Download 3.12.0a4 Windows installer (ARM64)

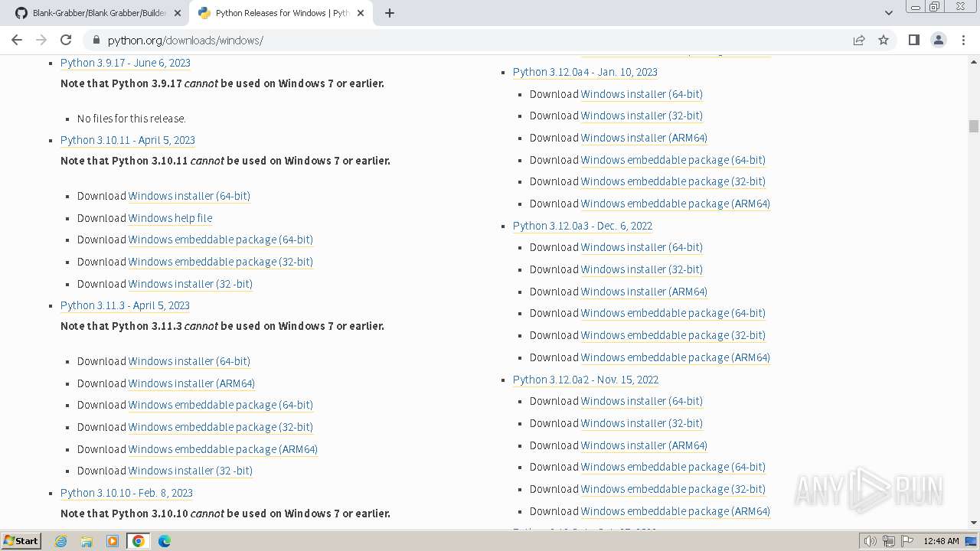(644, 138)
